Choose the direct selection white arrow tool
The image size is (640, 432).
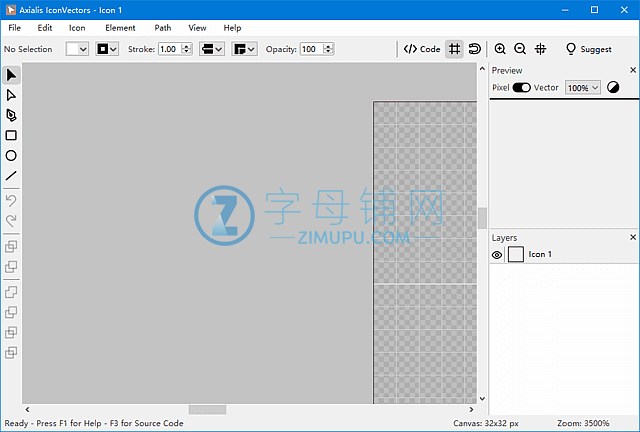[11, 95]
